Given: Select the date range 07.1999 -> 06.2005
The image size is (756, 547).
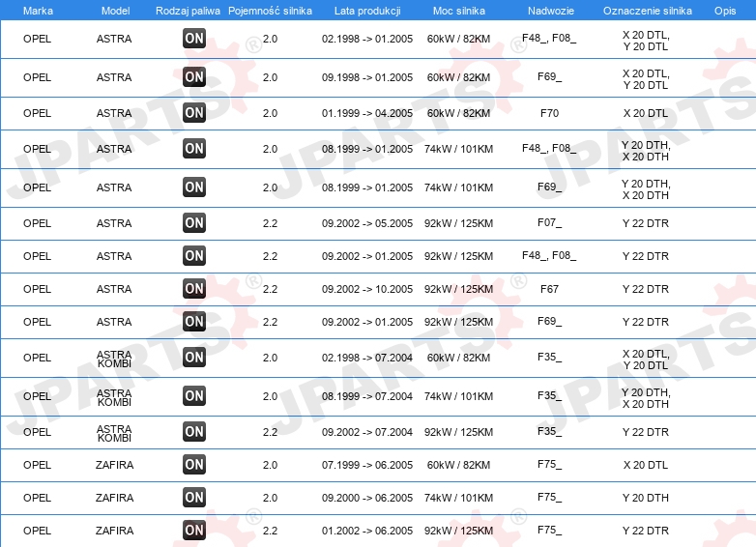Looking at the screenshot, I should (x=367, y=465).
